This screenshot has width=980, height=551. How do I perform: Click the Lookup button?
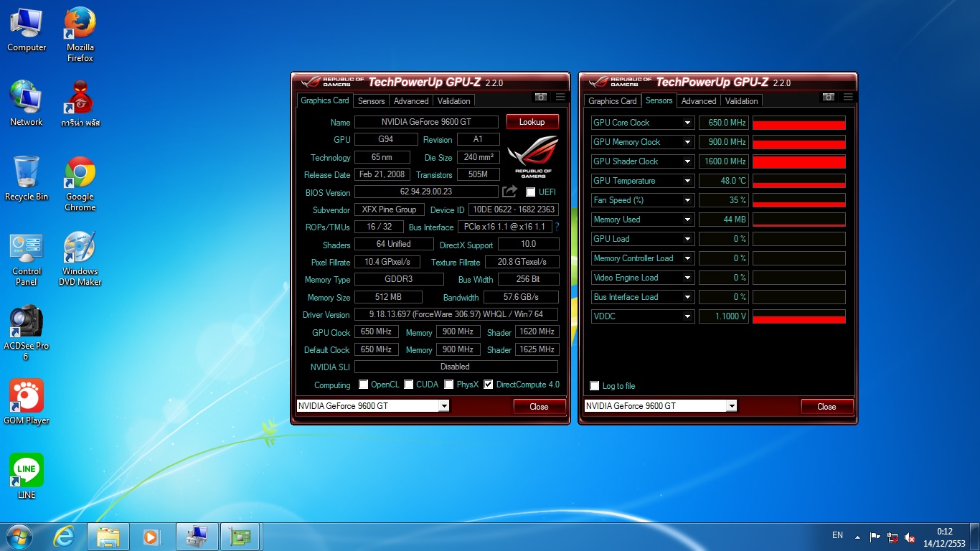532,122
